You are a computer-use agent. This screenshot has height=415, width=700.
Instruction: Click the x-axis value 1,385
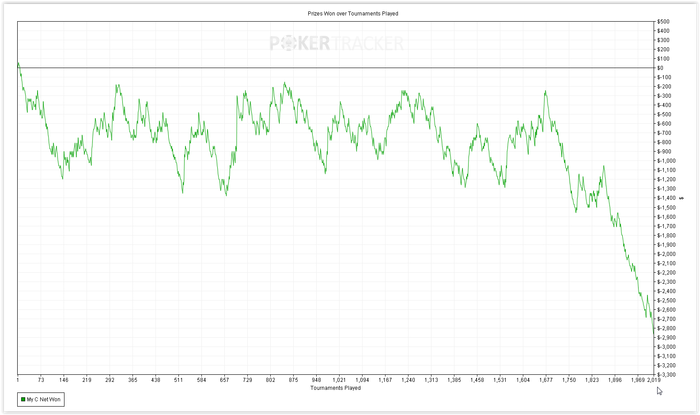click(454, 380)
